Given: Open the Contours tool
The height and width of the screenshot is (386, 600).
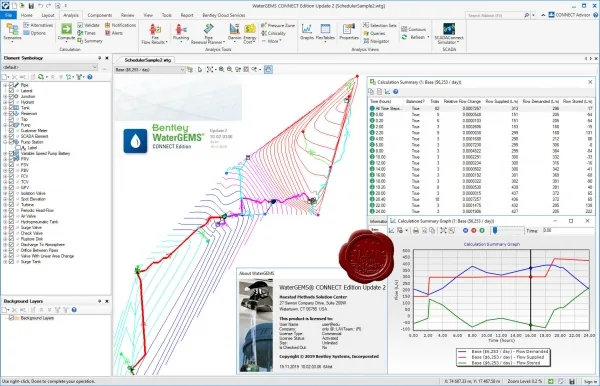Looking at the screenshot, I should (413, 29).
